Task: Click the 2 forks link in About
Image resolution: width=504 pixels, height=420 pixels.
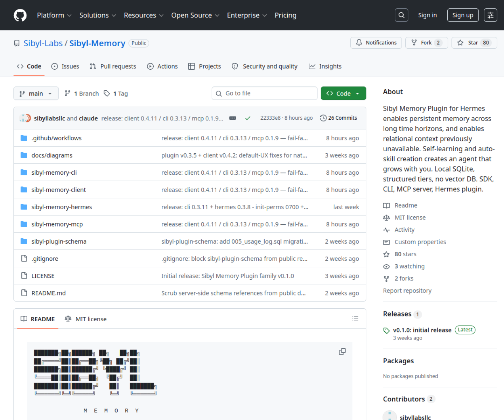Action: (x=404, y=279)
